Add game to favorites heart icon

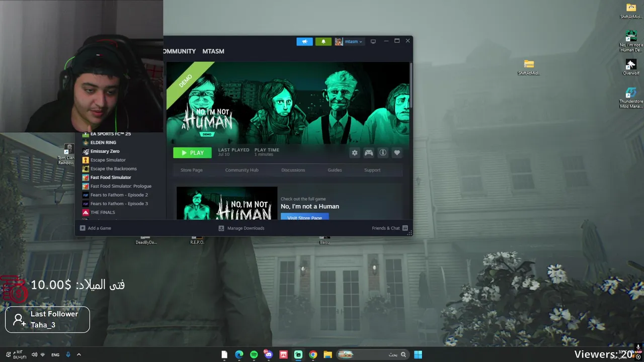397,153
